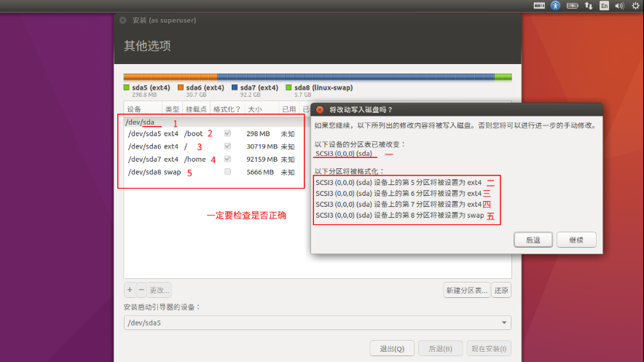Open the keyboard indicator in top panel
This screenshot has height=362, width=644.
coord(539,5)
